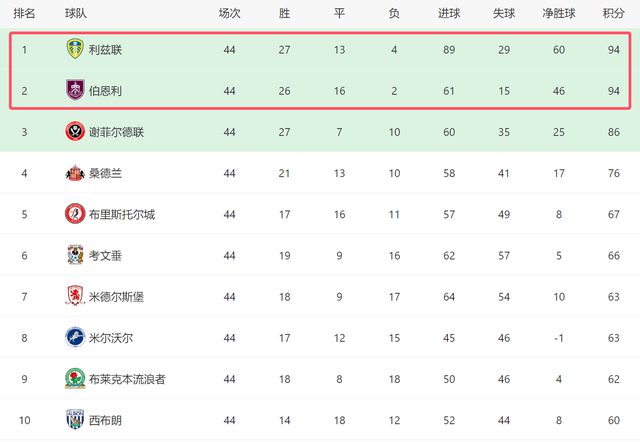
Task: Click the Sunderland (桑德兰) club crest
Action: click(x=74, y=173)
